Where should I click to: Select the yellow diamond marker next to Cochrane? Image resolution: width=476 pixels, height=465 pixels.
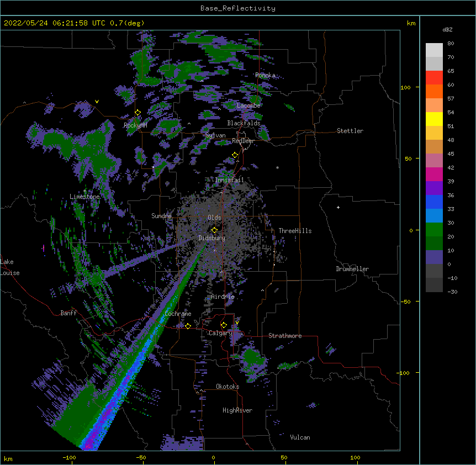click(188, 326)
